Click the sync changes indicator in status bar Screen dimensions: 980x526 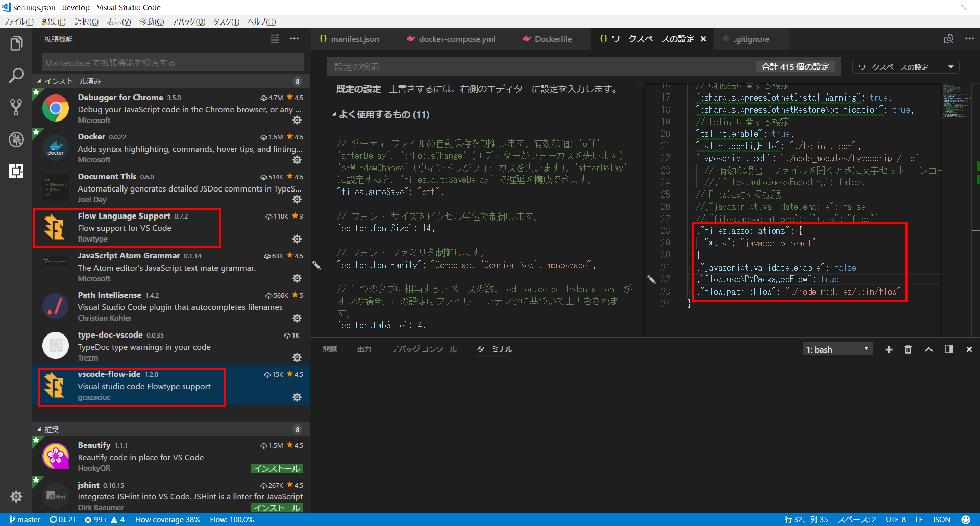(62, 520)
